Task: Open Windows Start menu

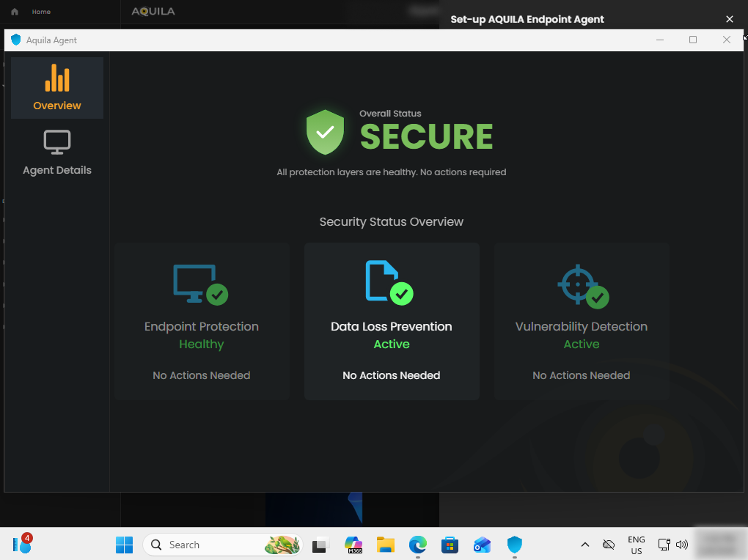Action: [x=125, y=545]
